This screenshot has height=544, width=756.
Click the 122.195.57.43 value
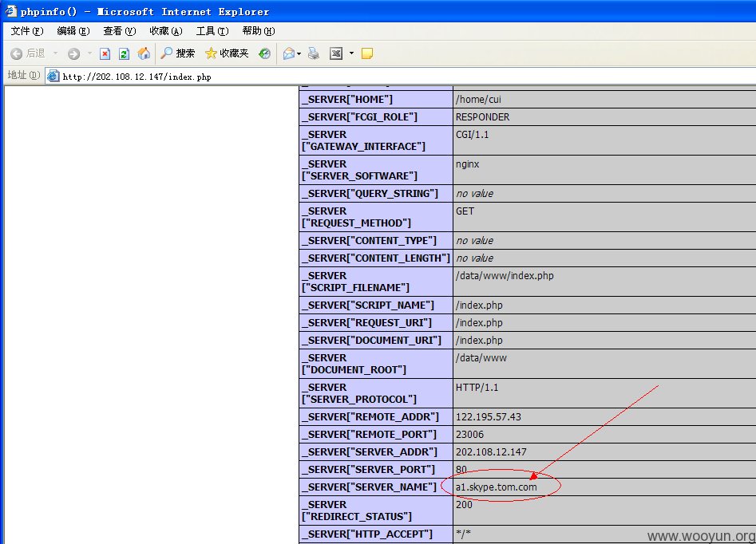click(489, 417)
